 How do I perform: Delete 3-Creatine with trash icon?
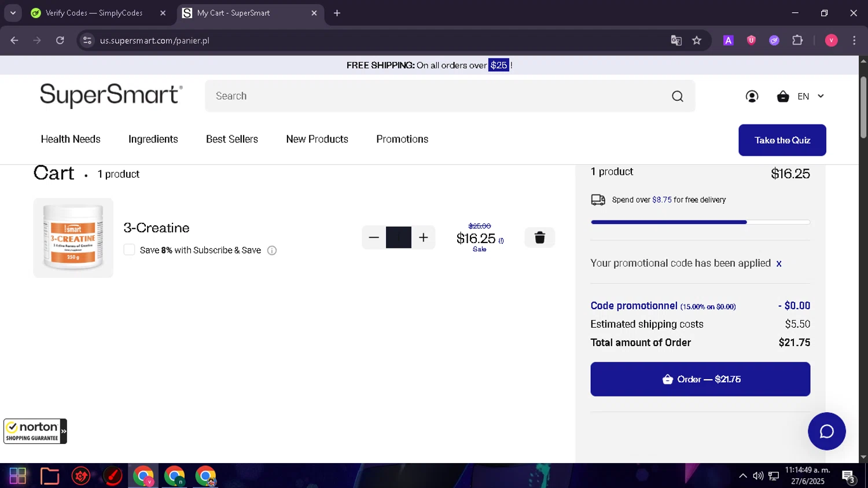click(539, 237)
